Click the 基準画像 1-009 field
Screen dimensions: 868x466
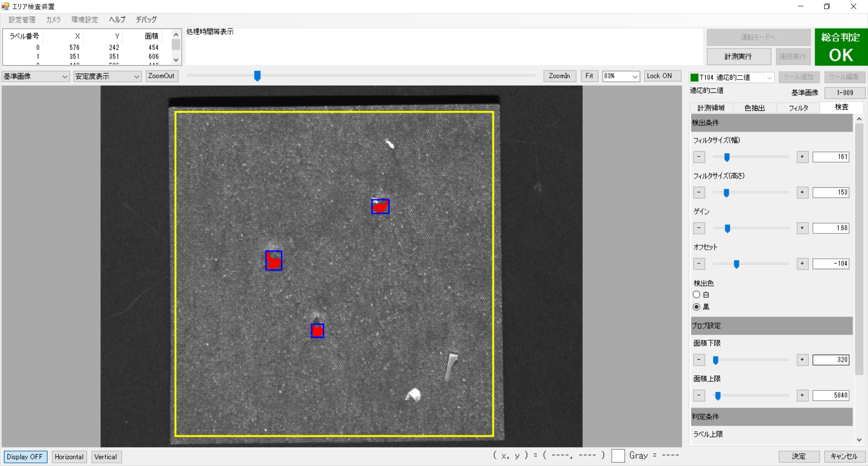coord(844,93)
